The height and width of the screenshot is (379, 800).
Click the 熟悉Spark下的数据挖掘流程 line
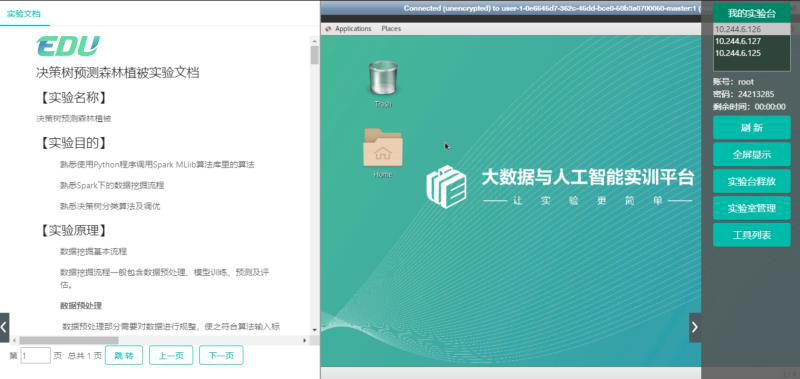tap(112, 185)
